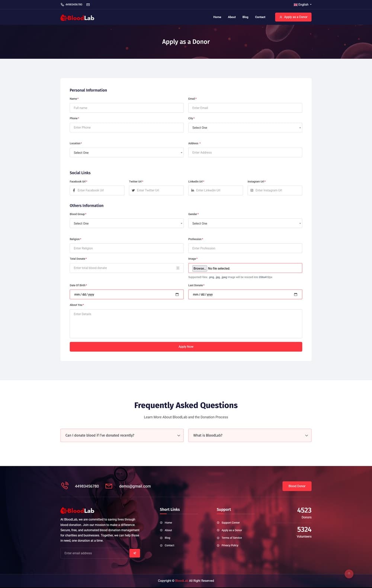Open the Blood Group dropdown

pos(126,223)
